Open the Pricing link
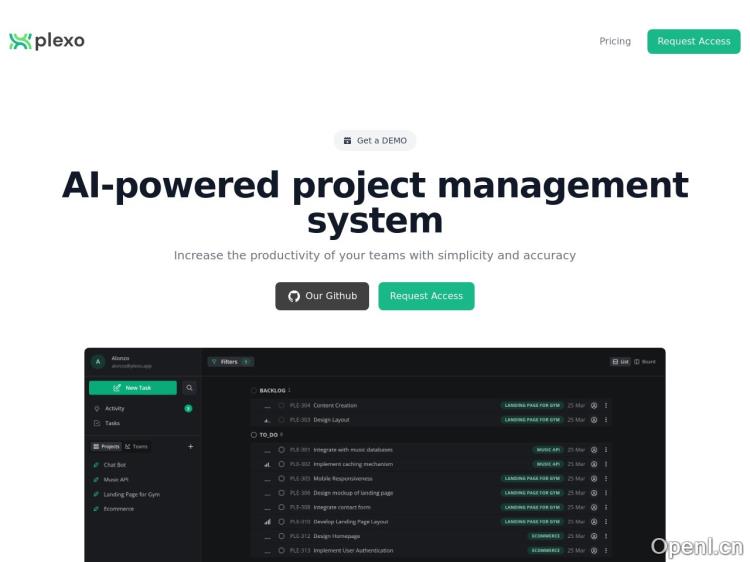The image size is (750, 562). point(615,41)
